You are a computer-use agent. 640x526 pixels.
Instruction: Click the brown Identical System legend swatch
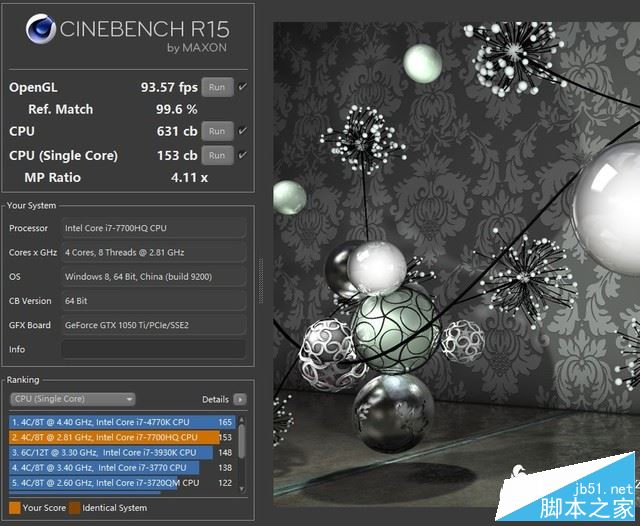click(74, 508)
